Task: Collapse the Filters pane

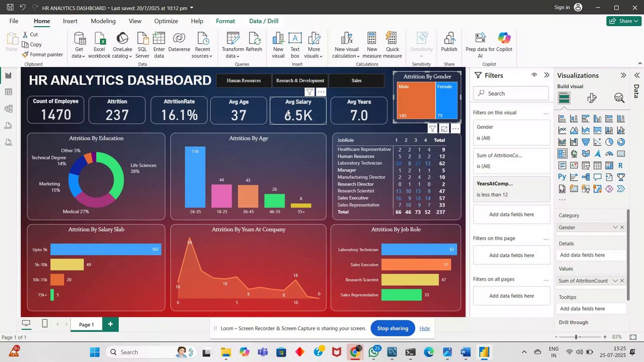Action: pyautogui.click(x=547, y=75)
